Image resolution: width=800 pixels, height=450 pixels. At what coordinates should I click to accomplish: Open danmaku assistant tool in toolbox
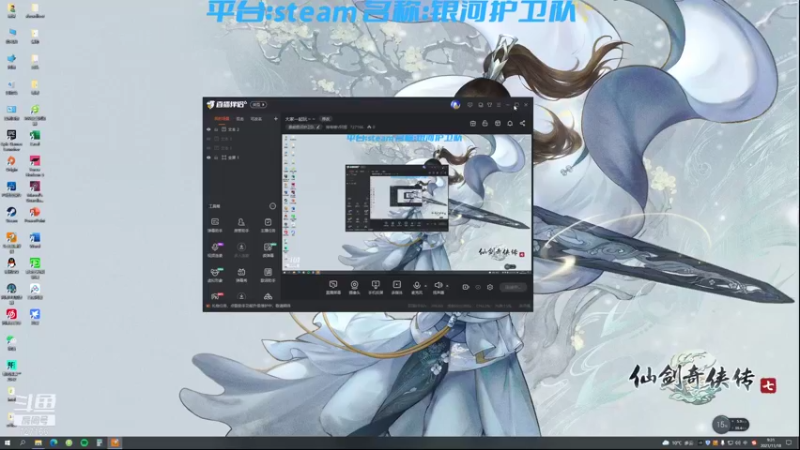[215, 224]
